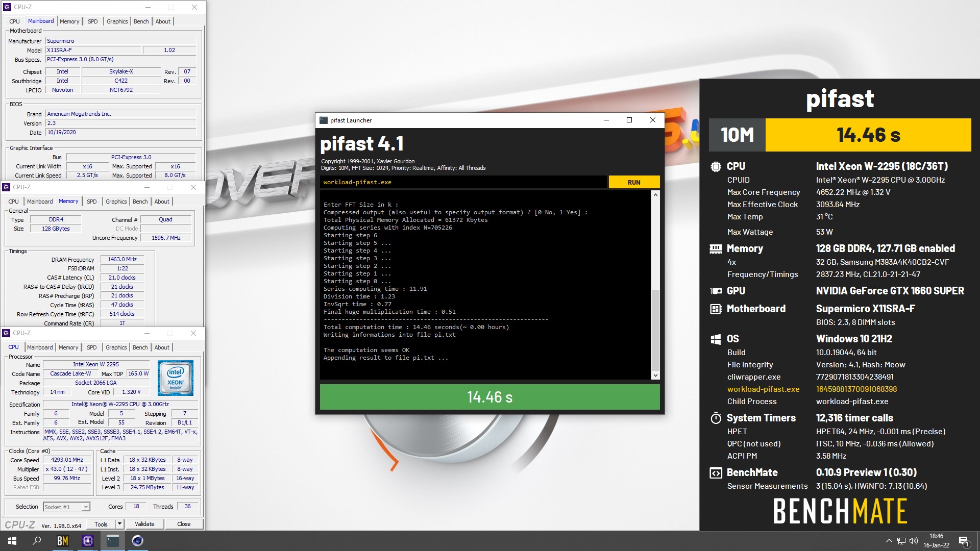Viewport: 980px width, 551px height.
Task: Click the Close button in CPU-Z
Action: [x=184, y=524]
